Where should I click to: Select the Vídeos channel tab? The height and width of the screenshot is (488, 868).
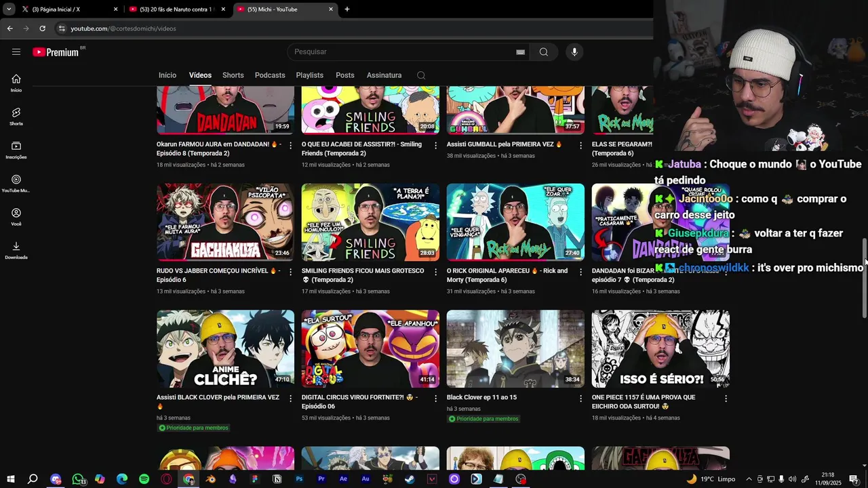(200, 75)
